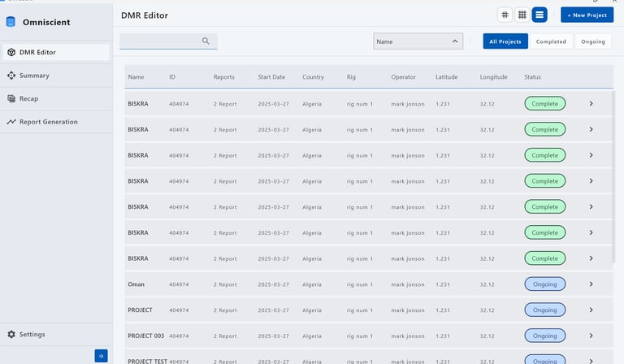Viewport: 624px width, 364px height.
Task: Click the DMR Editor page title
Action: coord(145,15)
